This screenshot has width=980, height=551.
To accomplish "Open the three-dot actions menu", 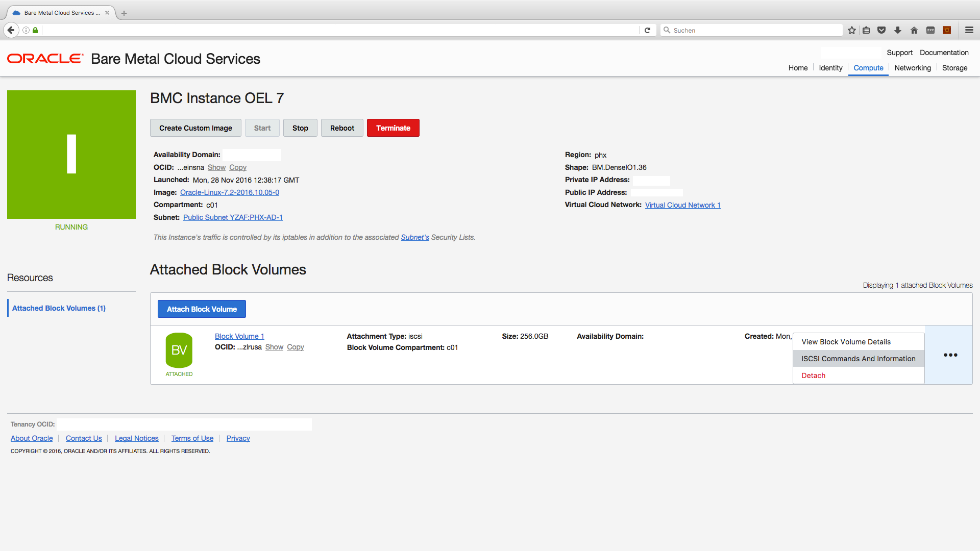I will click(950, 355).
